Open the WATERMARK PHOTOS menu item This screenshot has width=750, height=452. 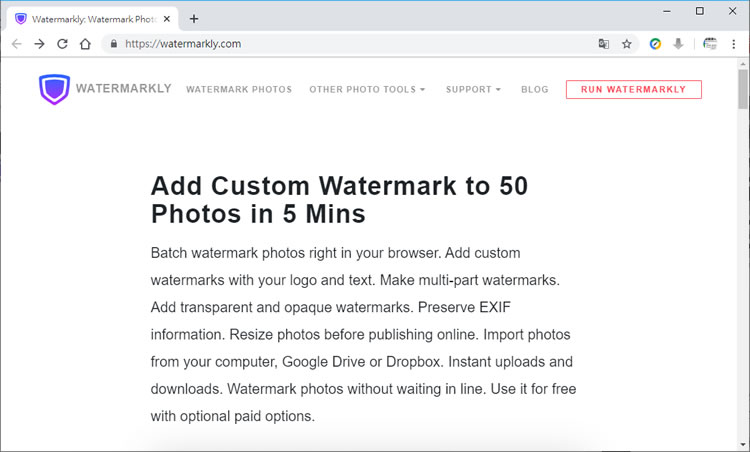coord(239,89)
